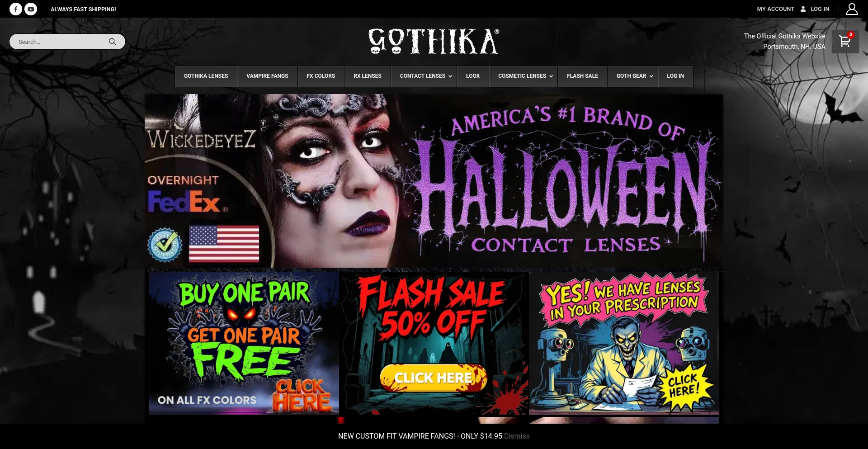Click the small person icon beside Log In
This screenshot has height=449, width=868.
(803, 9)
